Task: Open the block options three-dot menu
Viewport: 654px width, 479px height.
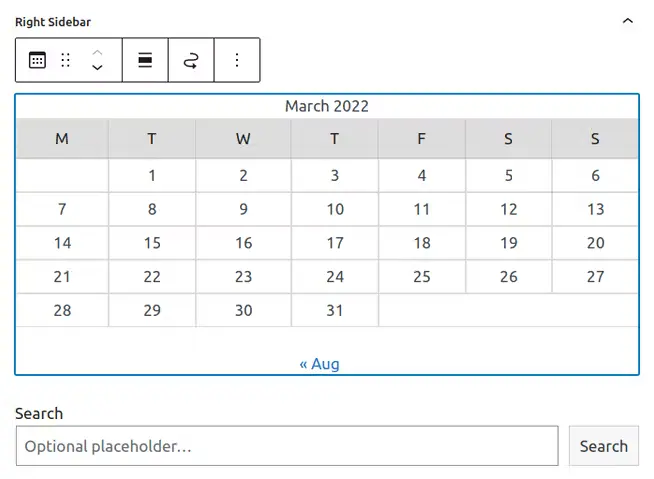Action: (x=237, y=60)
